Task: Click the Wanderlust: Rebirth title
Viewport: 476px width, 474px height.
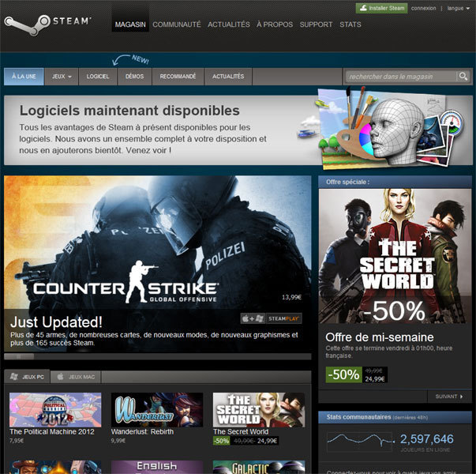Action: (x=142, y=432)
